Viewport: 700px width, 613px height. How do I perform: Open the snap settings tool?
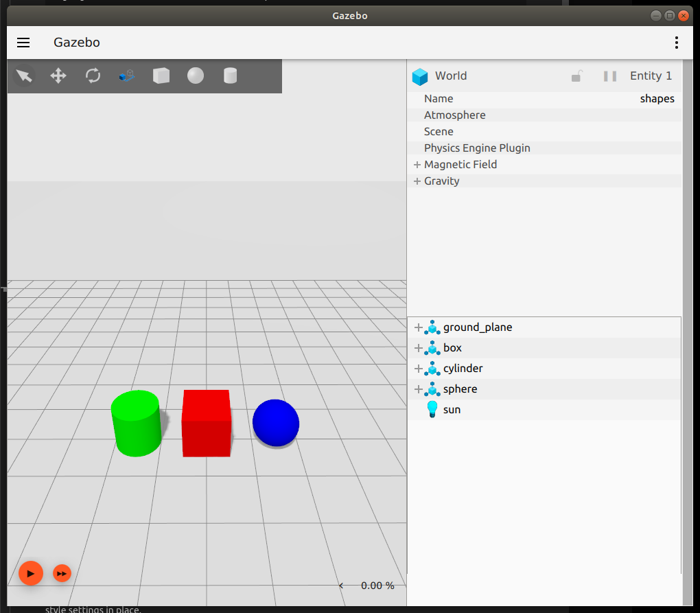click(127, 76)
